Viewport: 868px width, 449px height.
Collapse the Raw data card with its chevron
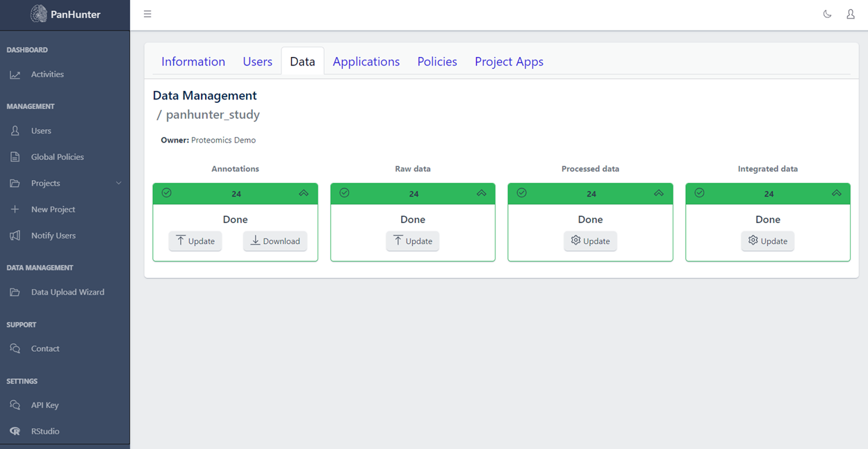(x=482, y=193)
